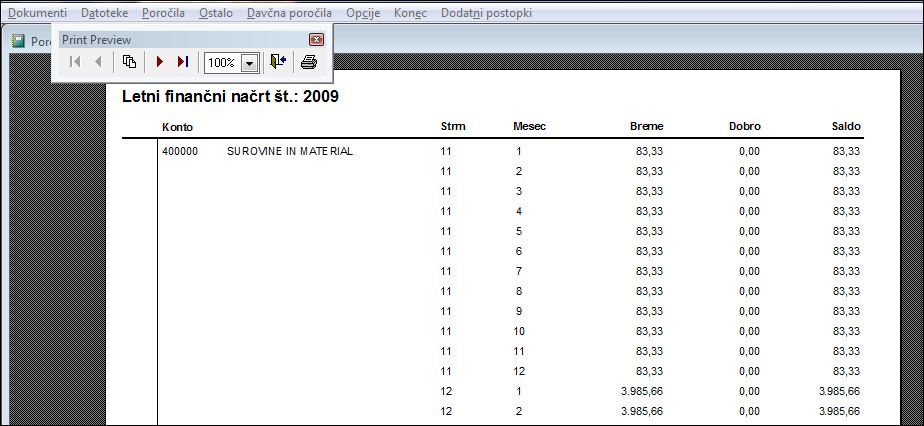This screenshot has width=924, height=426.
Task: Click the Dobro column header
Action: pyautogui.click(x=745, y=126)
